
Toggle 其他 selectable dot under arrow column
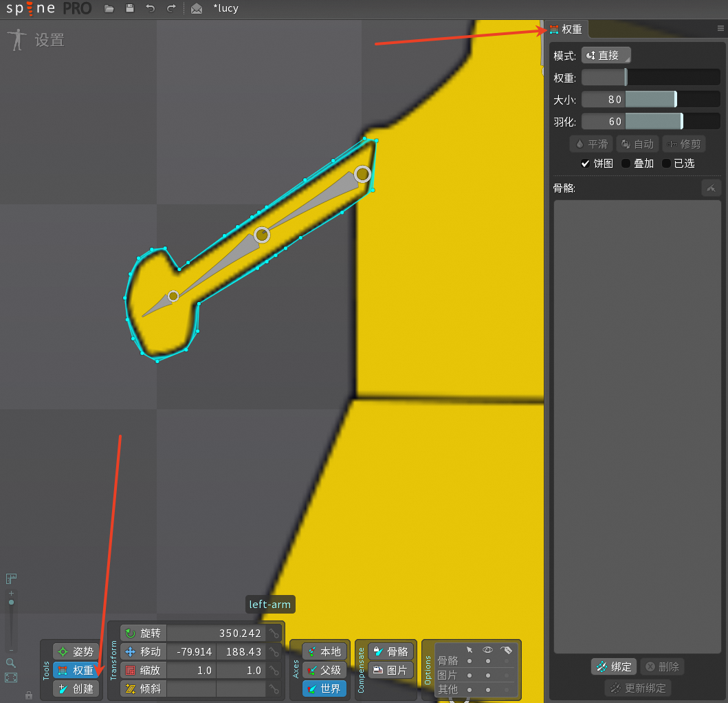(470, 690)
